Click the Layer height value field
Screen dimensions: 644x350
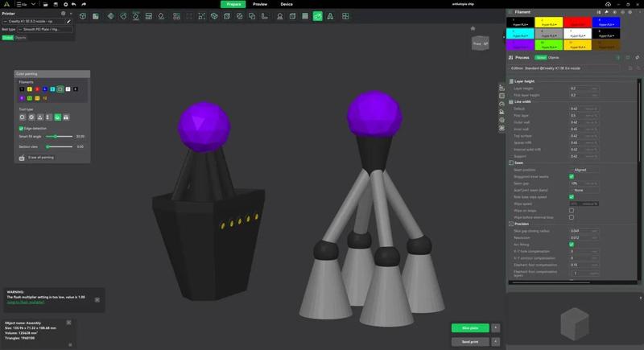coord(584,89)
